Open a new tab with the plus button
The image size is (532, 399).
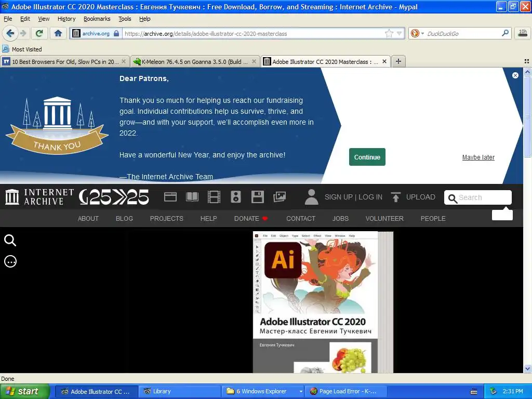tap(398, 61)
